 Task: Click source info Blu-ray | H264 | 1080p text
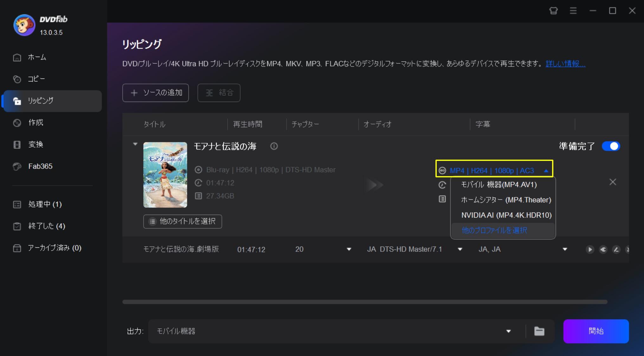point(271,170)
